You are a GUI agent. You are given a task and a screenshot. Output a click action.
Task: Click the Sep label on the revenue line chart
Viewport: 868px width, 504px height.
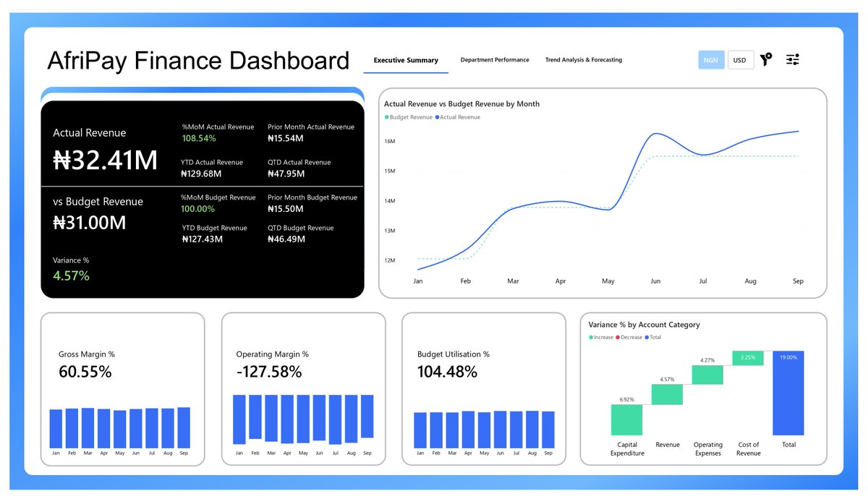[798, 281]
